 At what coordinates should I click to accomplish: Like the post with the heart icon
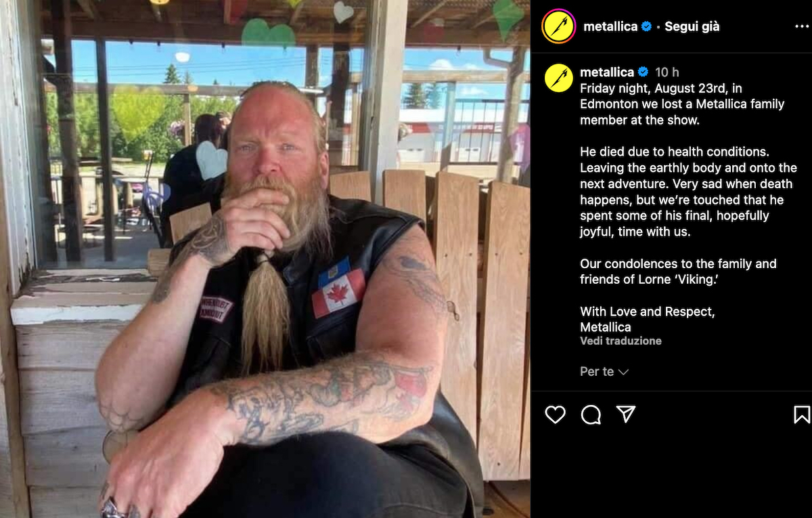pos(555,414)
